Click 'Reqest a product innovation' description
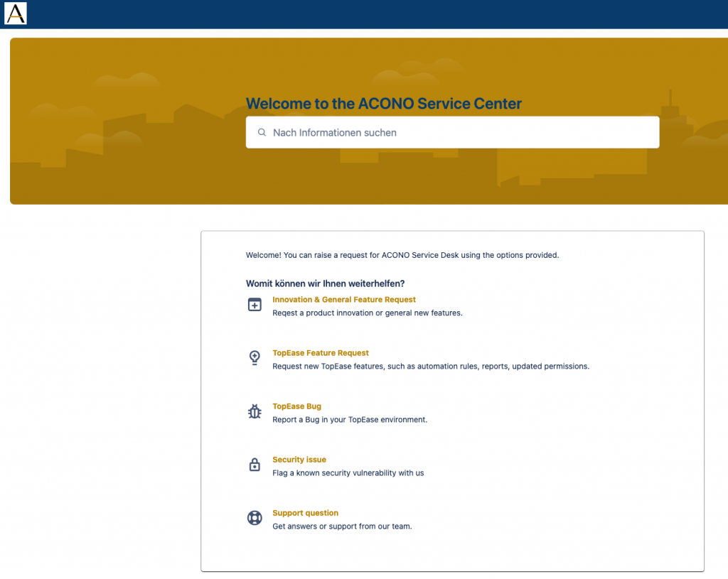The image size is (728, 579). [368, 313]
